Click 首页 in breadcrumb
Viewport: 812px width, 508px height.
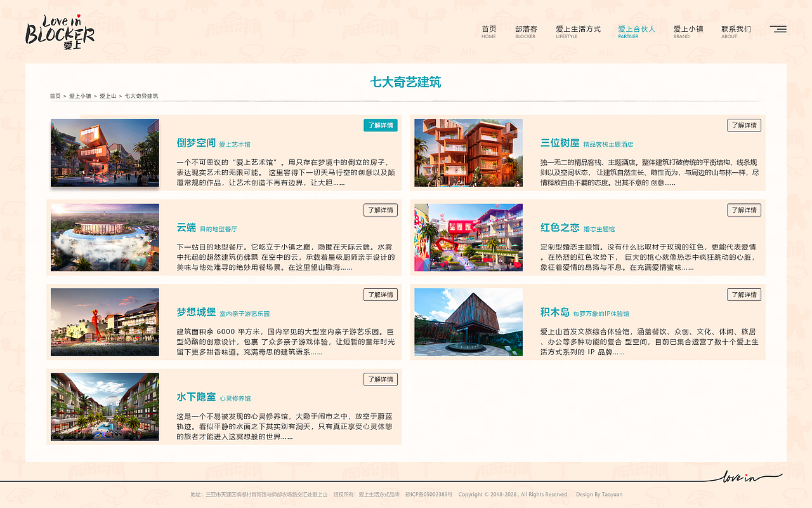point(55,97)
